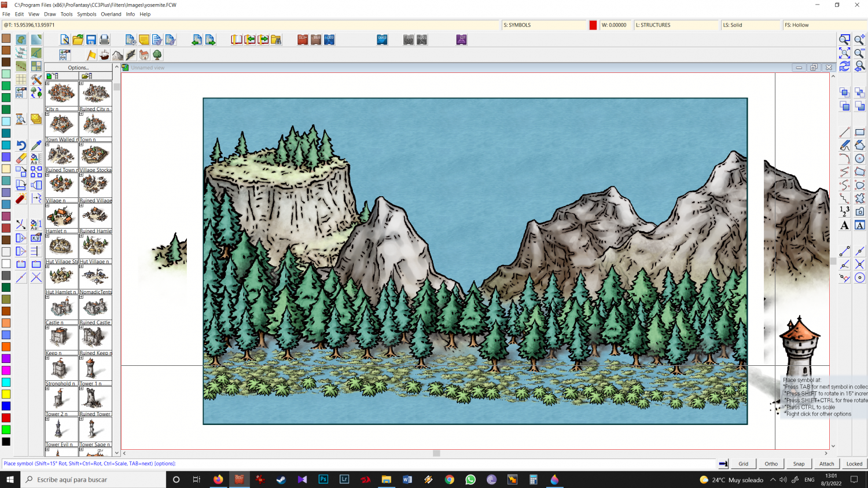Expand the City n symbol collection
The image size is (868, 488).
click(x=47, y=83)
